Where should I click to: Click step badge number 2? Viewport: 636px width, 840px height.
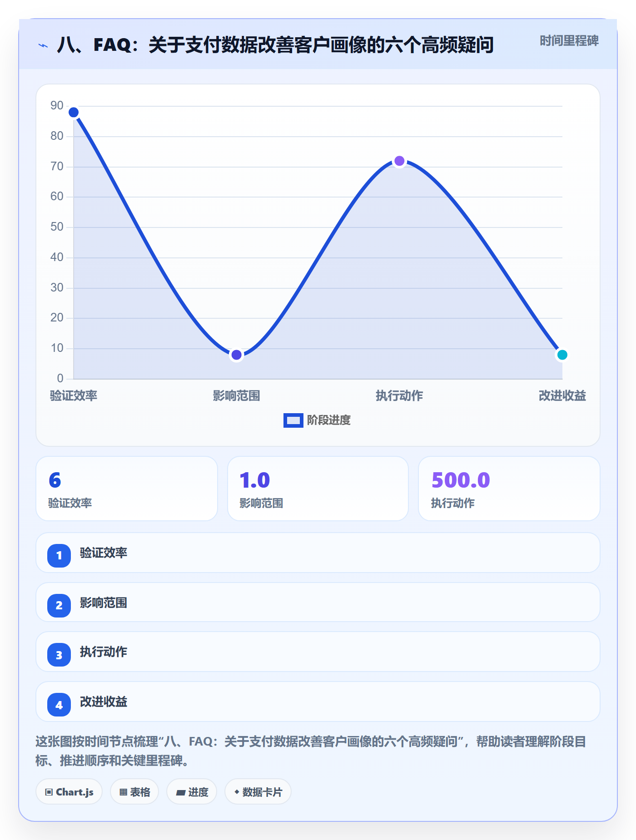[x=59, y=605]
